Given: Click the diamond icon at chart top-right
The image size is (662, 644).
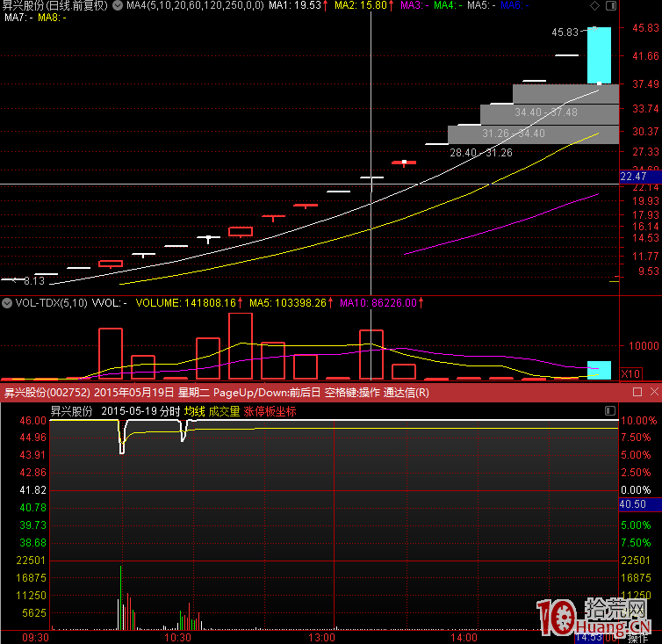Looking at the screenshot, I should 594,5.
